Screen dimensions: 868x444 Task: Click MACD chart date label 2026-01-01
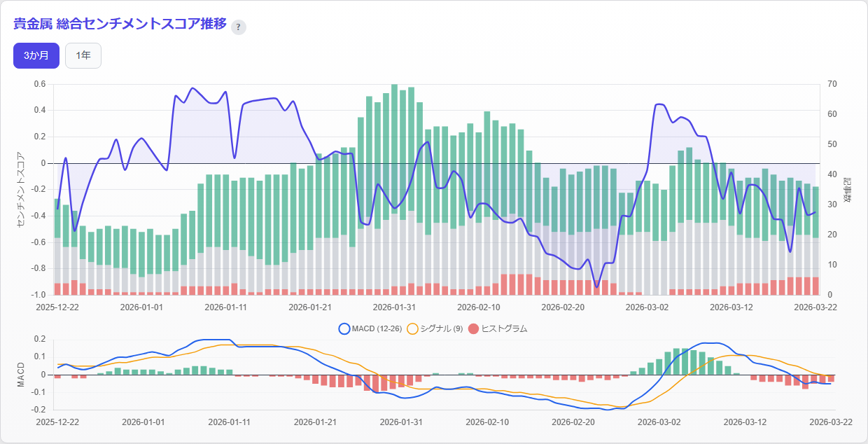click(x=143, y=422)
